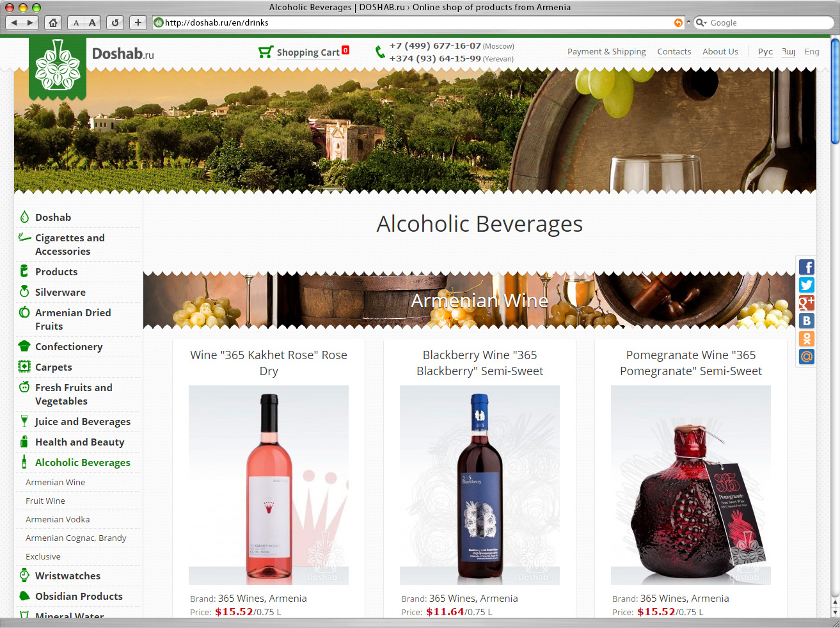Increase text size with large A button

[92, 22]
